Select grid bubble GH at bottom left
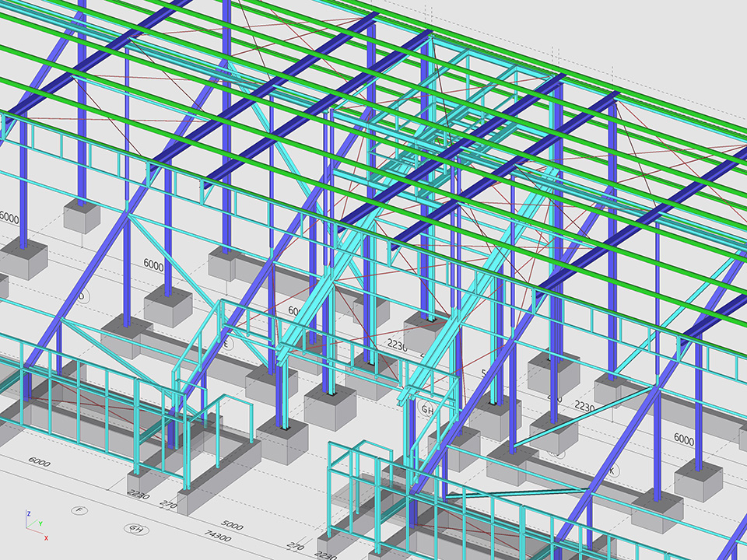Screen dimensions: 747x560 [x=137, y=529]
